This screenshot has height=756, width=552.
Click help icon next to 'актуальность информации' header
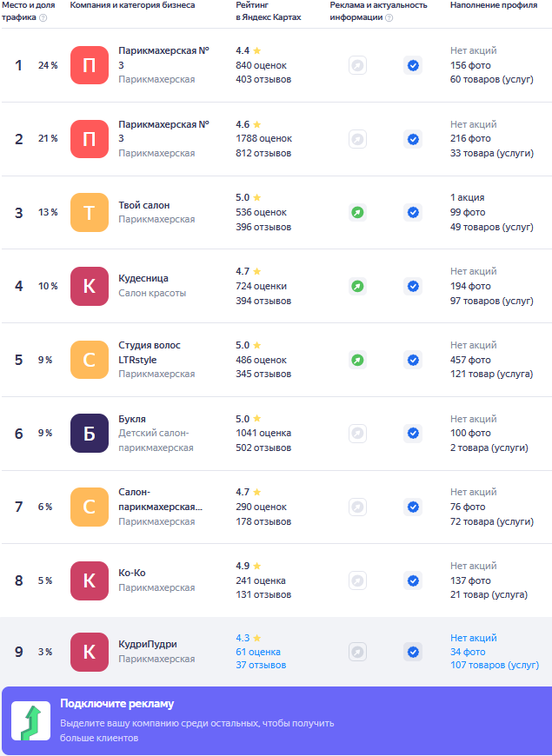(x=389, y=17)
